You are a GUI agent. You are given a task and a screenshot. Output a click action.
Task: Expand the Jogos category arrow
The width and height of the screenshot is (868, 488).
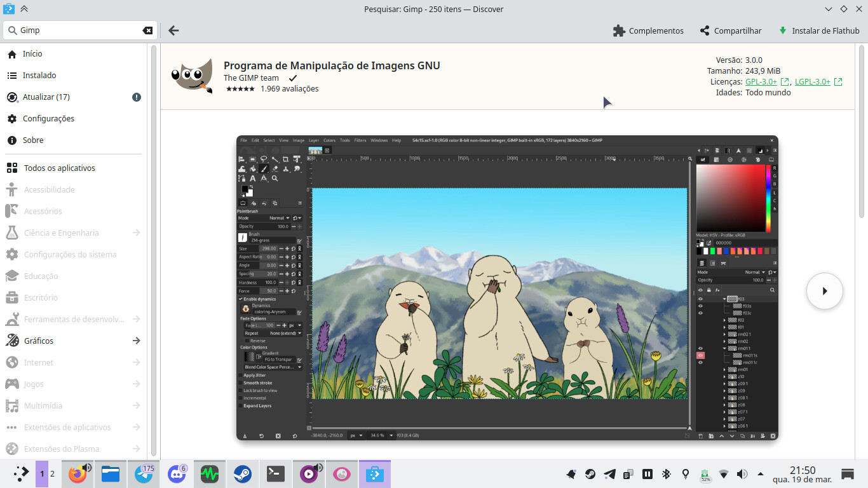[136, 384]
